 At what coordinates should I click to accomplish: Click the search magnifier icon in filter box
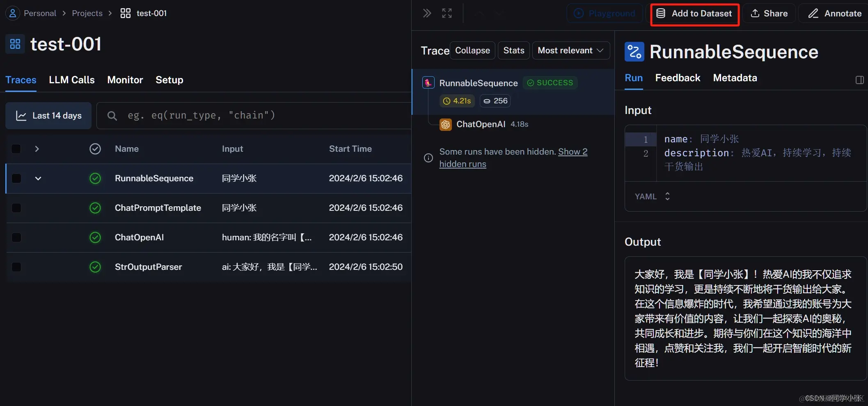coord(112,116)
